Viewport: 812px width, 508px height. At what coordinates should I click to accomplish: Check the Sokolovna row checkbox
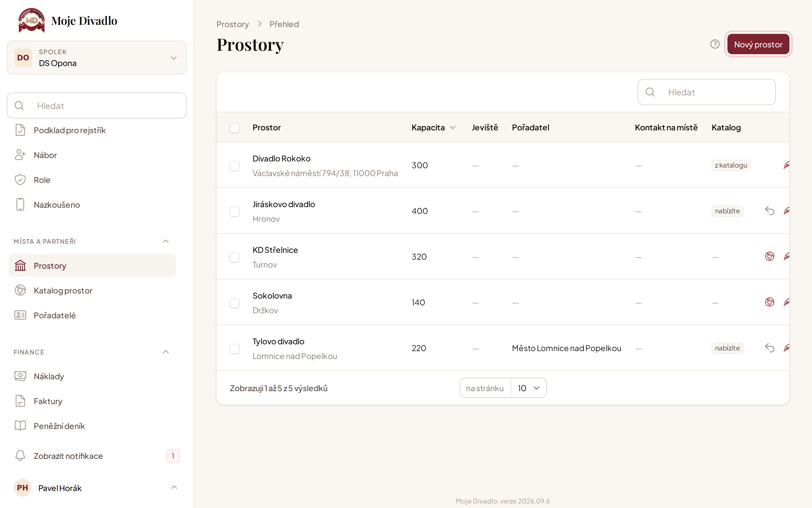tap(235, 303)
